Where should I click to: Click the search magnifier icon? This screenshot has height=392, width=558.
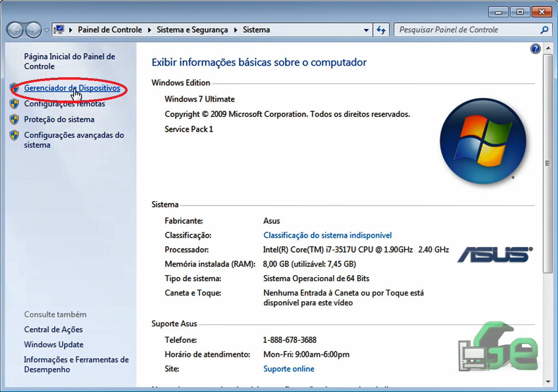(x=544, y=30)
